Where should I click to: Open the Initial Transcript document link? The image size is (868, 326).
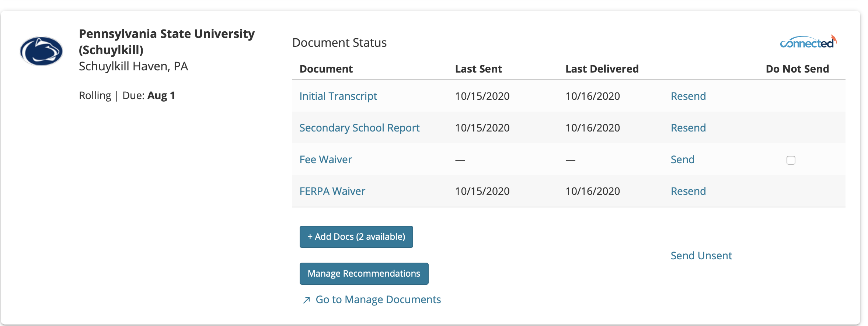(x=338, y=96)
